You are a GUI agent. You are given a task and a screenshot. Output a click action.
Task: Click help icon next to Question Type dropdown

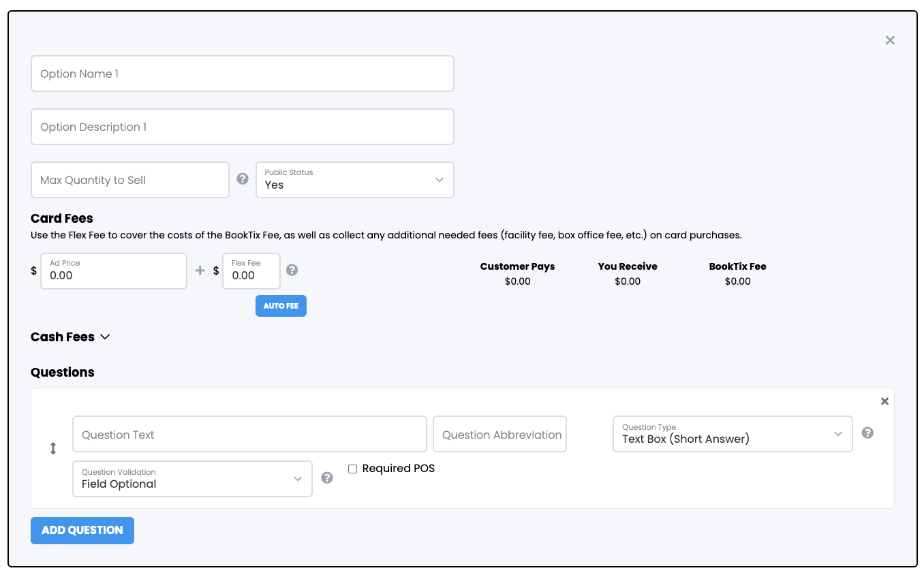[x=867, y=433]
